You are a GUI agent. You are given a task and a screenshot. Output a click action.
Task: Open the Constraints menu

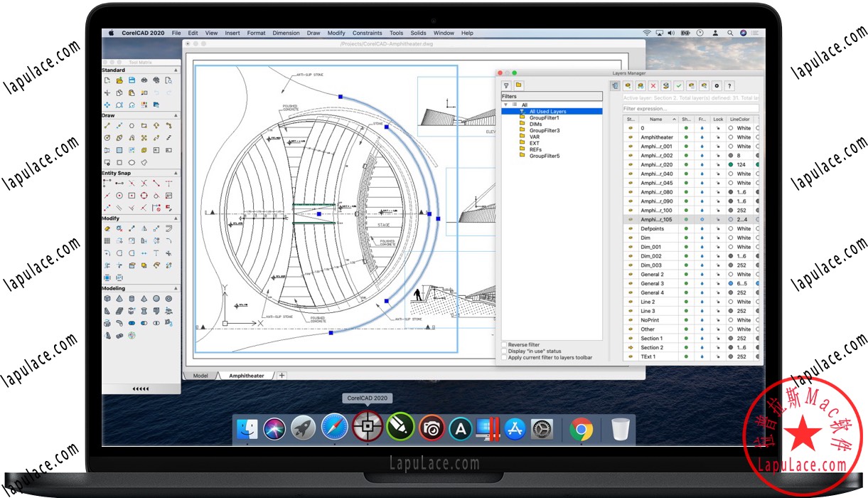click(x=368, y=33)
